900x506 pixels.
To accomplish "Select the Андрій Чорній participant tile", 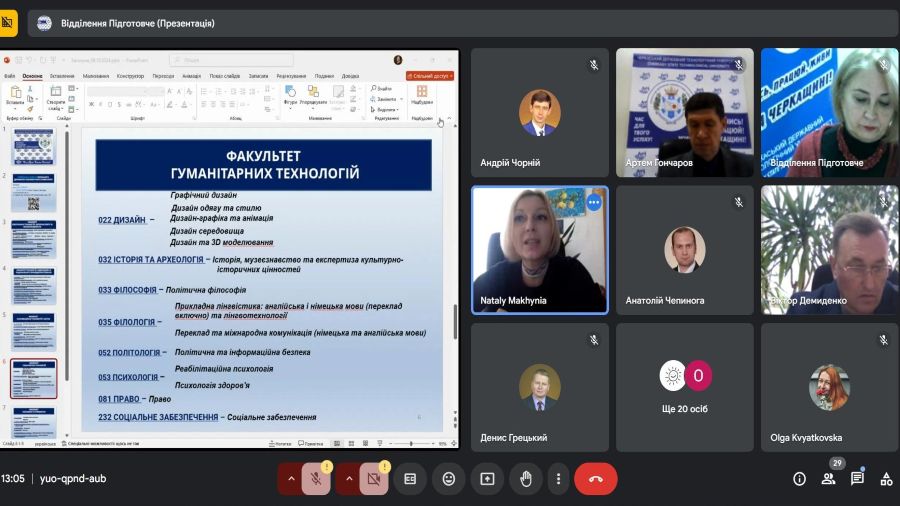I will [x=540, y=112].
